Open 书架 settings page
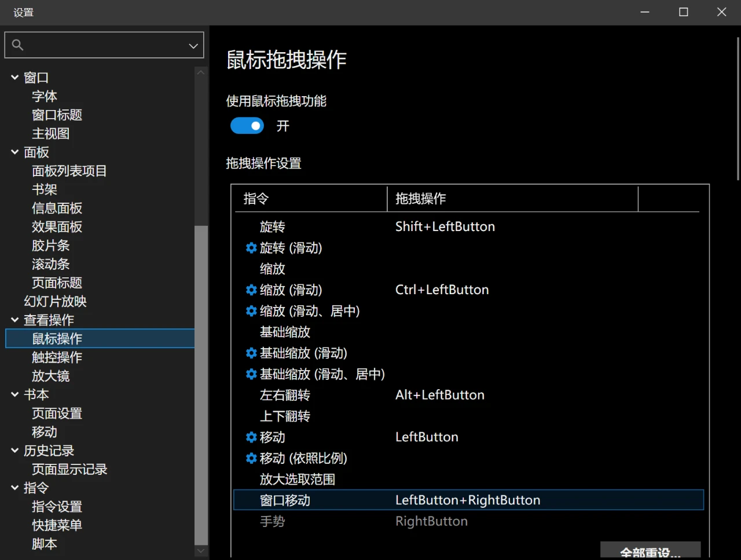Image resolution: width=741 pixels, height=560 pixels. tap(45, 189)
